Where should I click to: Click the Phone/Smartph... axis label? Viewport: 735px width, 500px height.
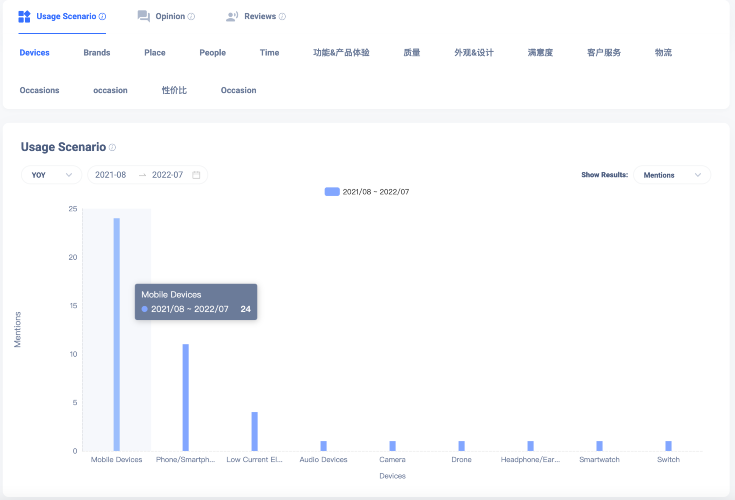point(186,460)
